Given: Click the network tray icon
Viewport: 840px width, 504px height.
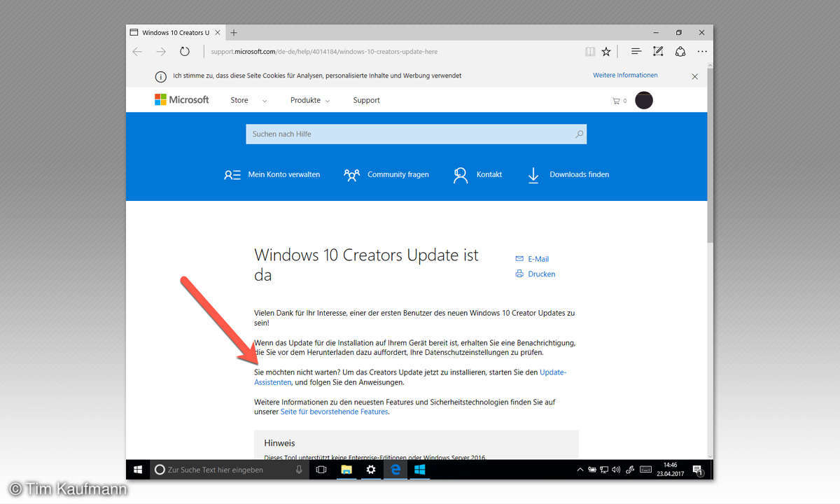Looking at the screenshot, I should [x=604, y=470].
